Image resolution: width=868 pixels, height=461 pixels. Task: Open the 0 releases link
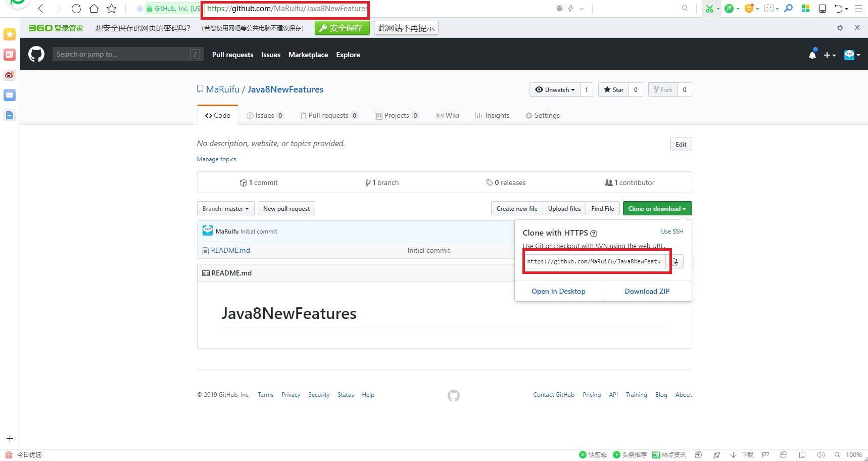tap(506, 182)
